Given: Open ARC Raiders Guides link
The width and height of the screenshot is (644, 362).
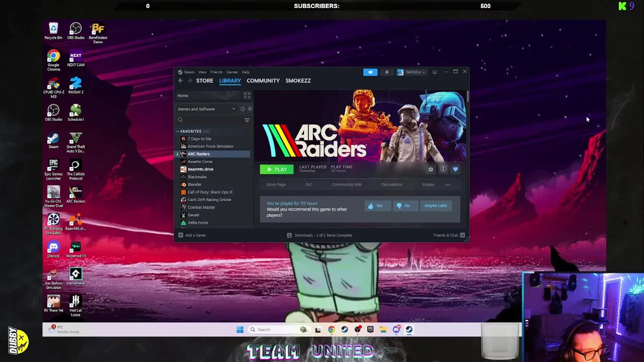Looking at the screenshot, I should [x=428, y=185].
